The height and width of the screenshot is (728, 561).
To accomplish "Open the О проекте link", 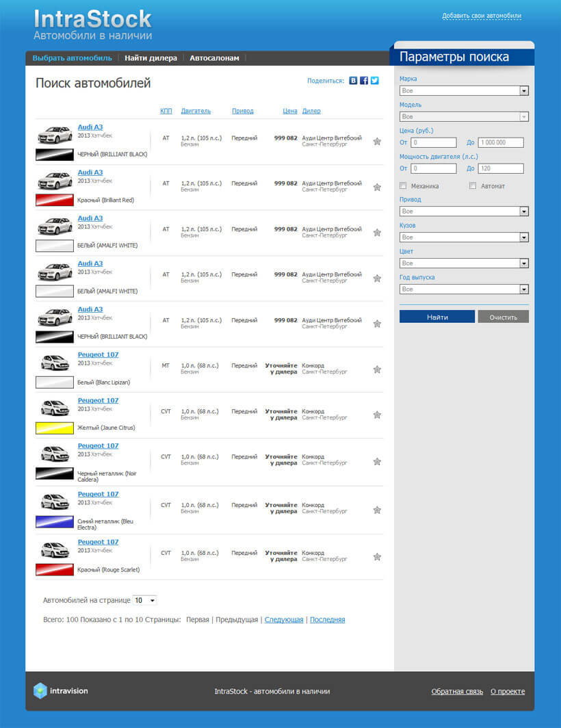I will [x=508, y=691].
